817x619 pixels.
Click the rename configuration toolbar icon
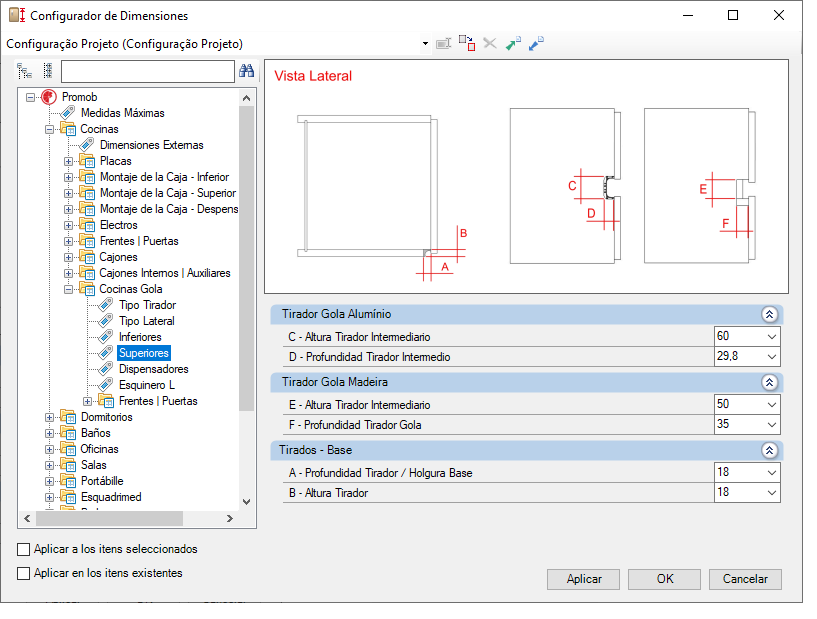pos(443,44)
